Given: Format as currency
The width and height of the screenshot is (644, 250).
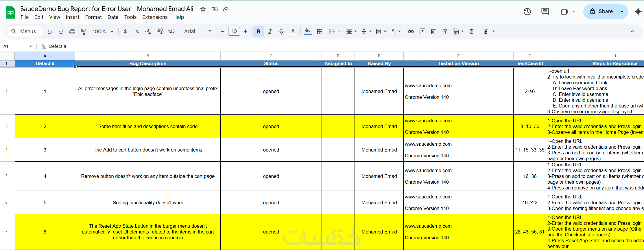Looking at the screenshot, I should click(125, 32).
